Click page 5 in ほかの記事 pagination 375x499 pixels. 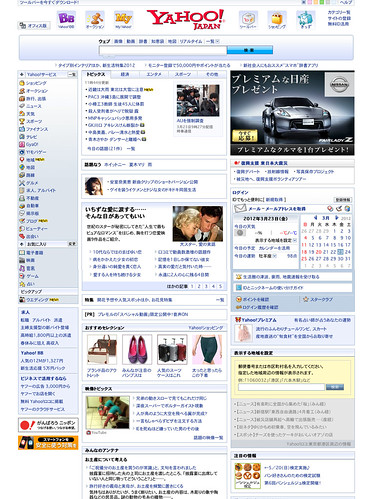click(220, 286)
